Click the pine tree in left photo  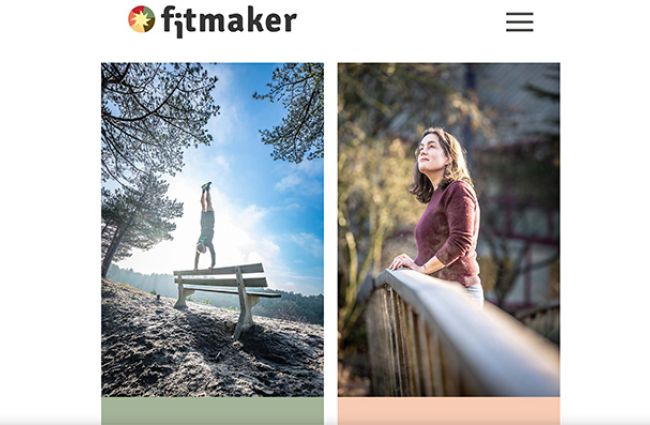pyautogui.click(x=139, y=216)
